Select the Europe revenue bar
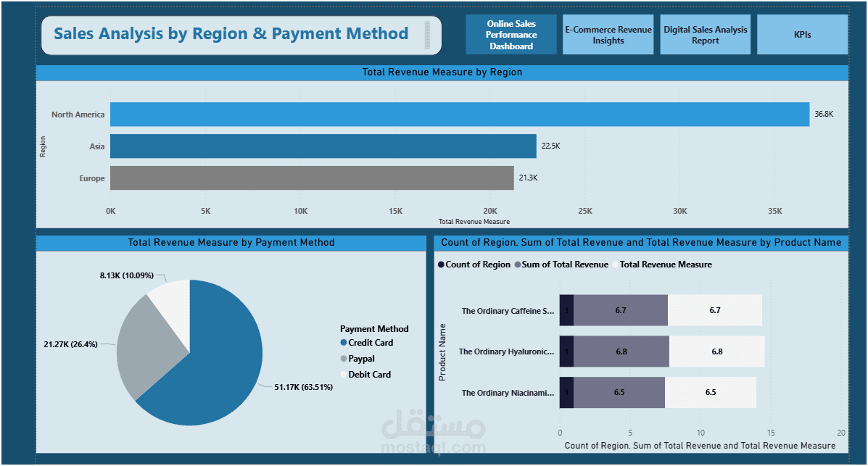 pos(312,178)
